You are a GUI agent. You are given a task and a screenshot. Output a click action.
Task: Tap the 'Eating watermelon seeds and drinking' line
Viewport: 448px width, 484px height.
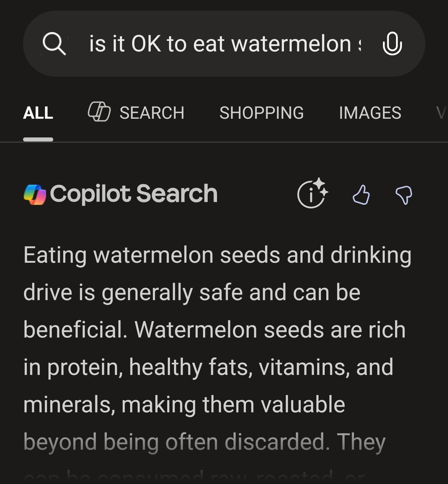tap(217, 255)
